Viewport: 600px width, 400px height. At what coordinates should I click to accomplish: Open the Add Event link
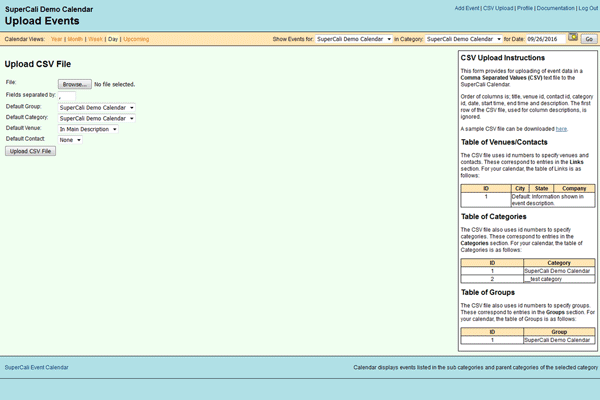pyautogui.click(x=467, y=8)
